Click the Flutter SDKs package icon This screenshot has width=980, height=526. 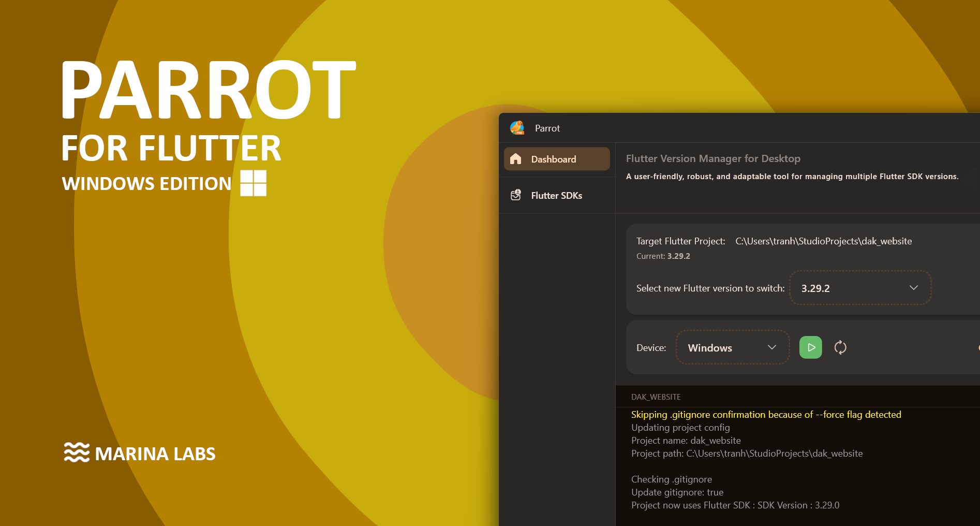[x=516, y=195]
